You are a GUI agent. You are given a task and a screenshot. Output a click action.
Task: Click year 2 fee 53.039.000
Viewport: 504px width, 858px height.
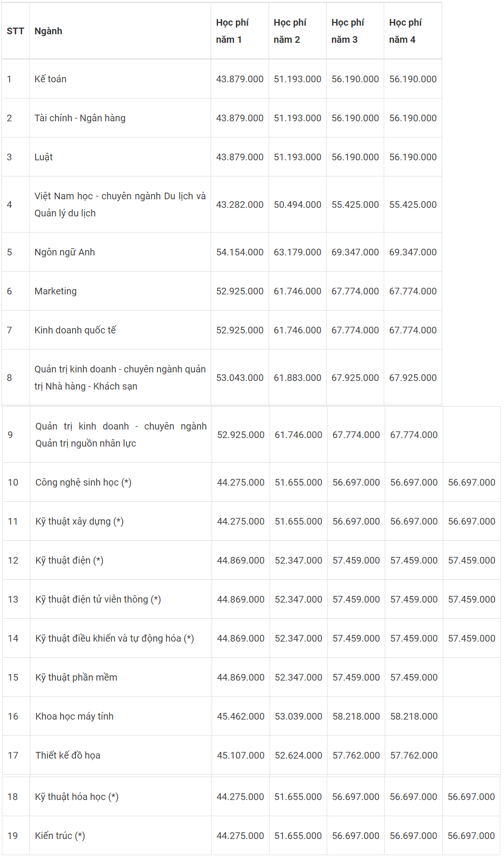point(299,716)
